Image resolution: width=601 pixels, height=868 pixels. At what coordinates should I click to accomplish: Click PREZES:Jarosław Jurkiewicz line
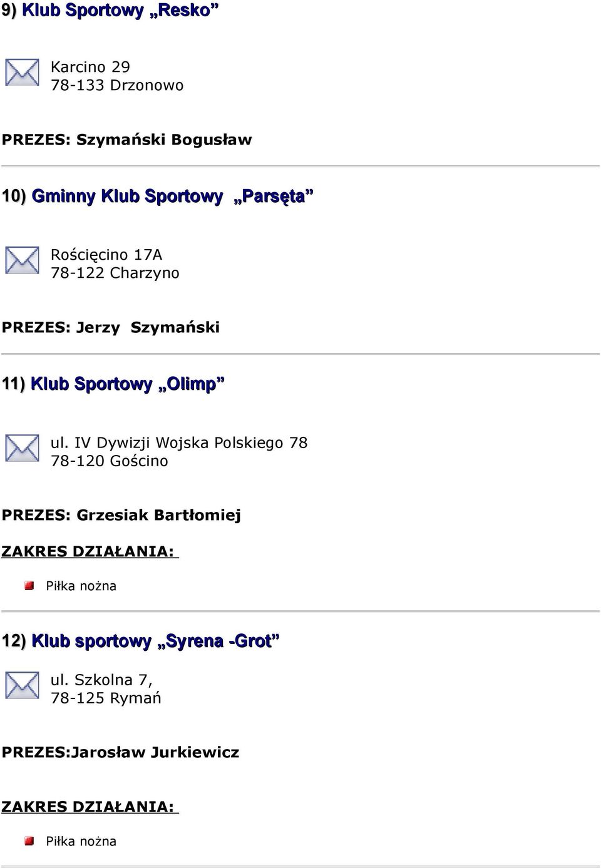tap(120, 752)
